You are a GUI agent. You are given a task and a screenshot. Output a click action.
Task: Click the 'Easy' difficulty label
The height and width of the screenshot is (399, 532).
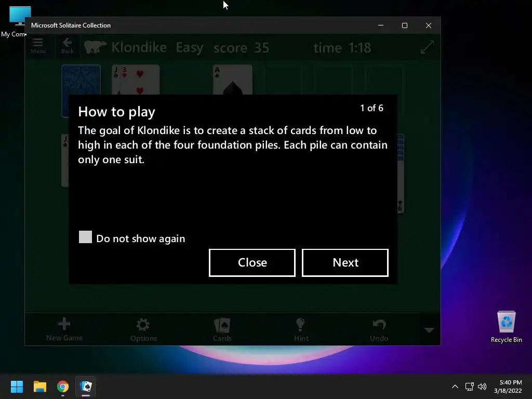click(189, 47)
